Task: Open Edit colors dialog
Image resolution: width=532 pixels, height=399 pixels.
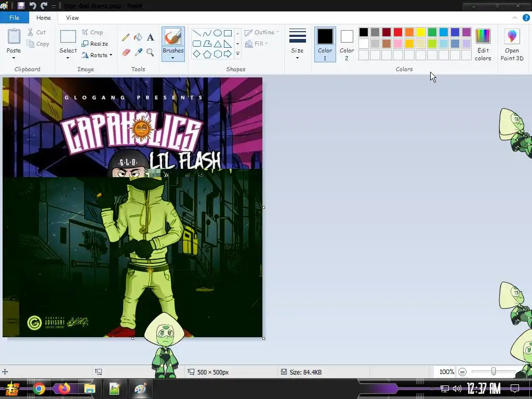Action: [x=483, y=45]
